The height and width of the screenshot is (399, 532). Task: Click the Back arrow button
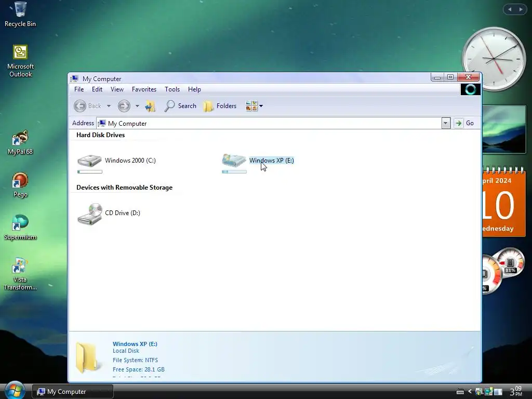click(x=80, y=106)
